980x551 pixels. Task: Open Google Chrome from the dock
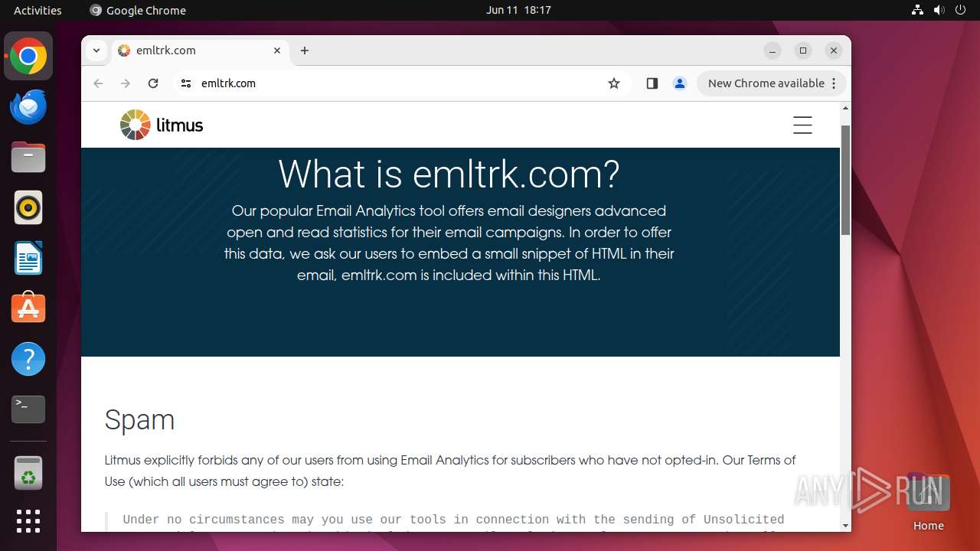(x=28, y=57)
